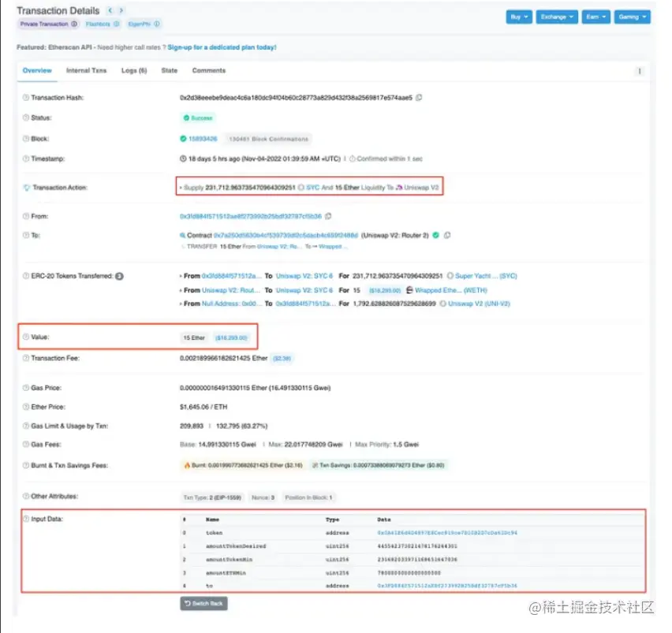The height and width of the screenshot is (633, 672).
Task: Open the Earn dropdown
Action: (x=595, y=17)
